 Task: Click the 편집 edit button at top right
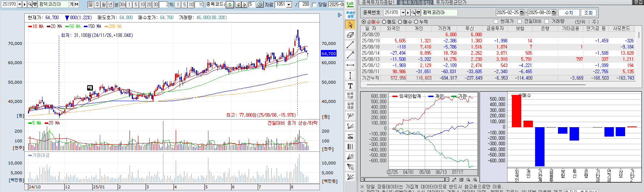coord(638,2)
